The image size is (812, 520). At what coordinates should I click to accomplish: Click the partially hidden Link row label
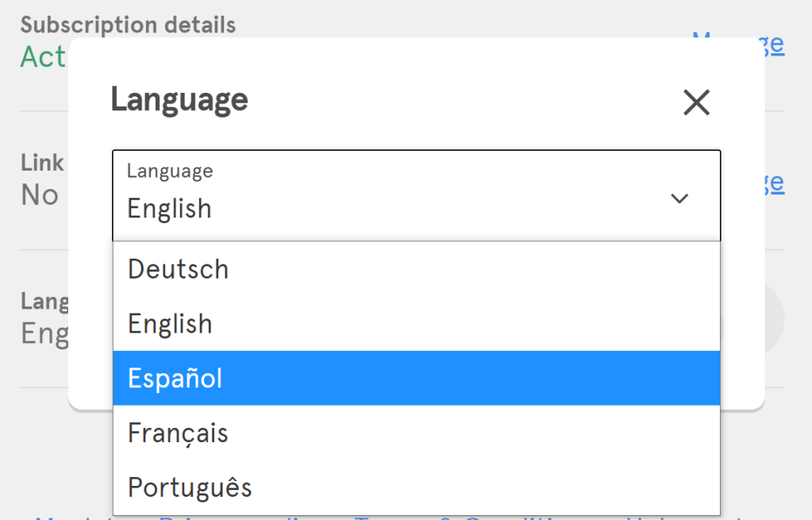42,163
